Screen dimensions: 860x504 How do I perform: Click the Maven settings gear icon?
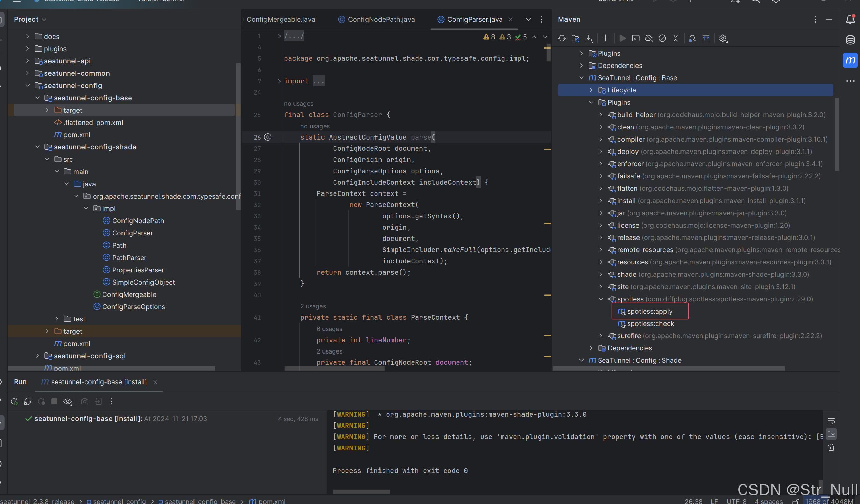(x=723, y=38)
